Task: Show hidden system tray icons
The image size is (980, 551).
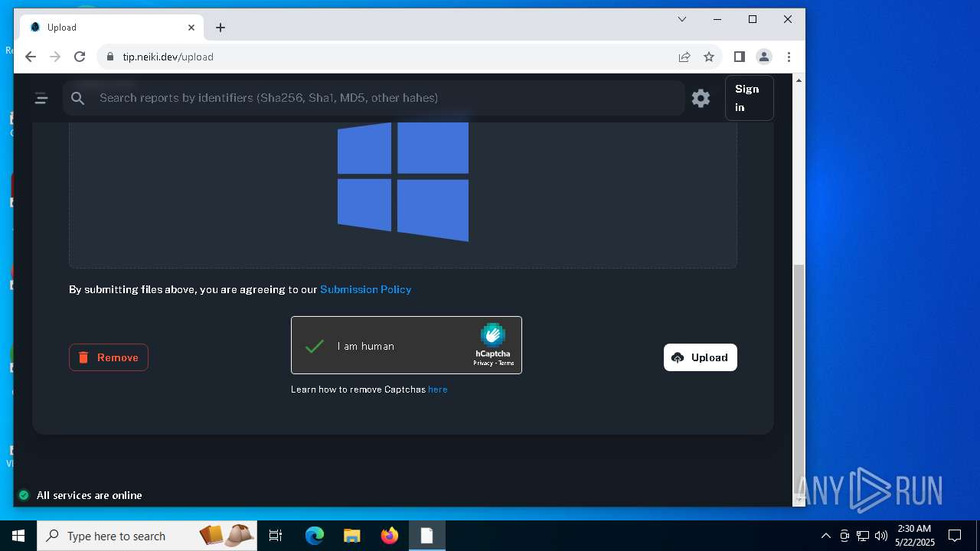Action: coord(825,536)
